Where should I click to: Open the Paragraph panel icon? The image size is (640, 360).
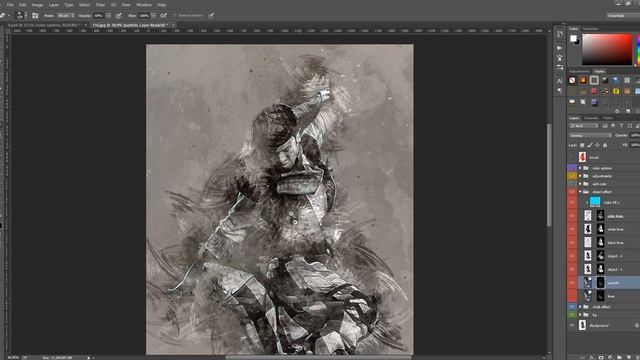coord(560,90)
